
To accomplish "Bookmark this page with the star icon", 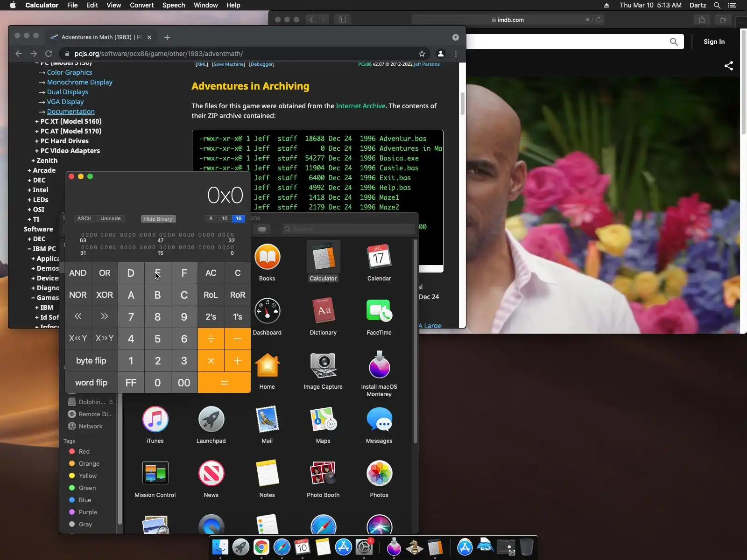I will tap(422, 54).
